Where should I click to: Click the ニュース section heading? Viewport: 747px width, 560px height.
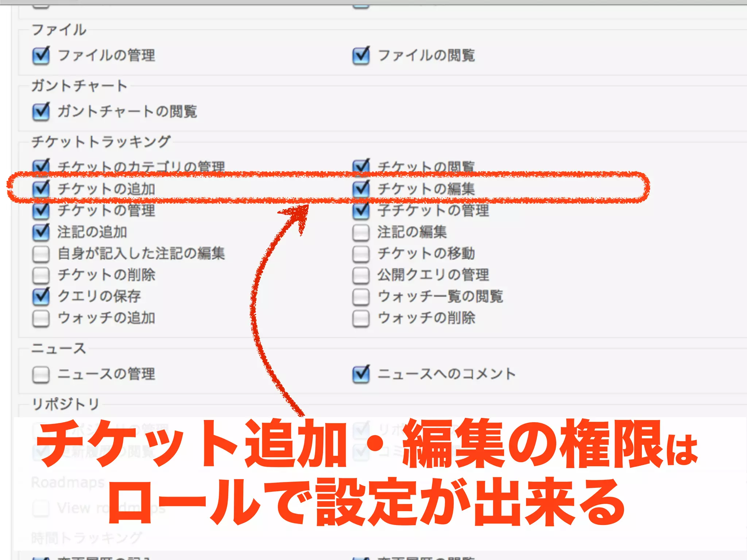[59, 348]
